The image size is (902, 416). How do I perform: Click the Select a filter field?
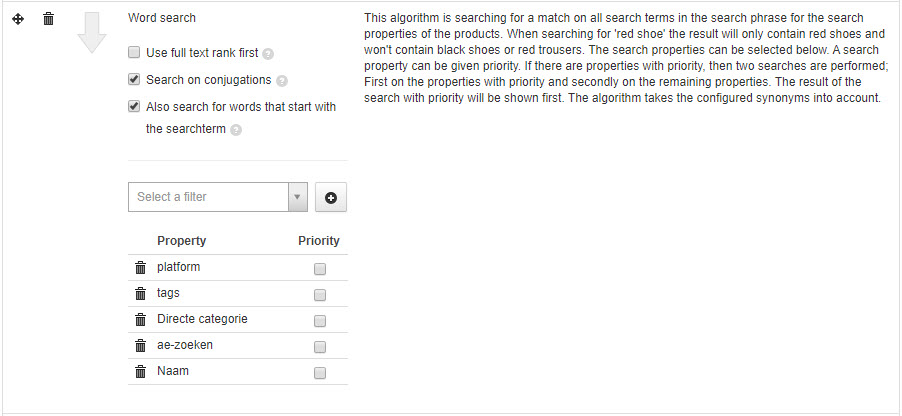218,197
